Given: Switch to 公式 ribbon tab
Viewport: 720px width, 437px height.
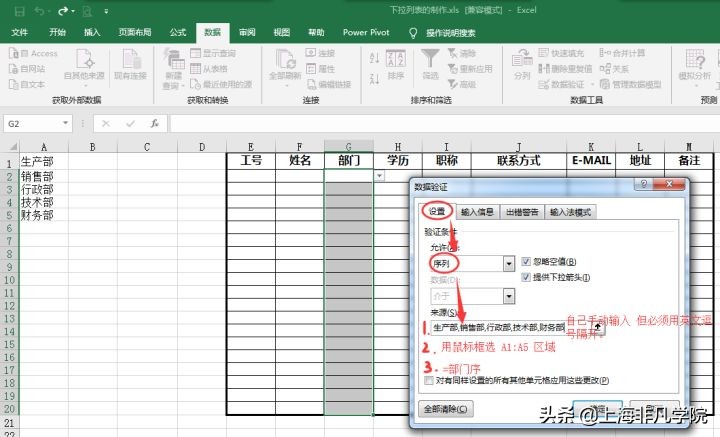Looking at the screenshot, I should click(178, 32).
